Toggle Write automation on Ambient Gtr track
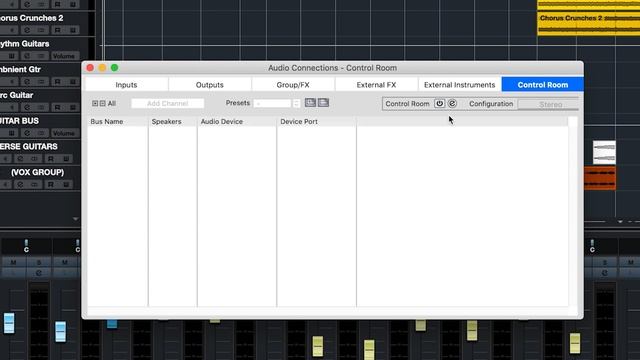Viewport: 640px width, 360px height. coord(73,82)
